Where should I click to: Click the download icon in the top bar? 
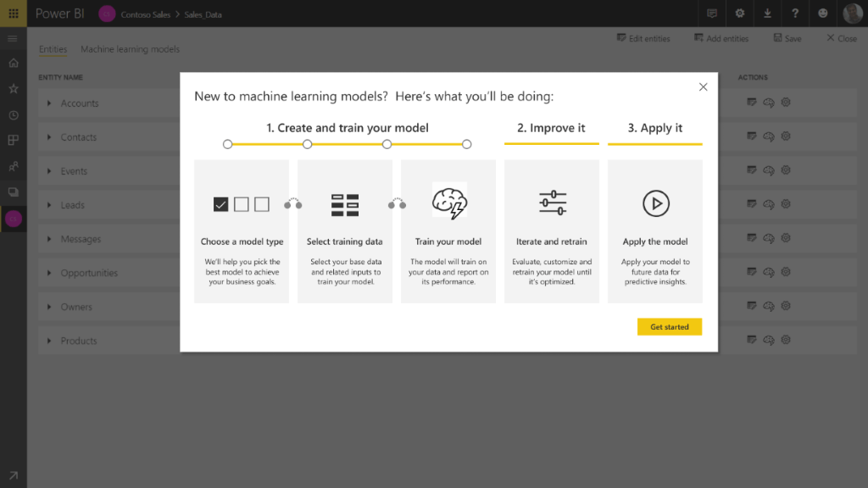pos(766,13)
